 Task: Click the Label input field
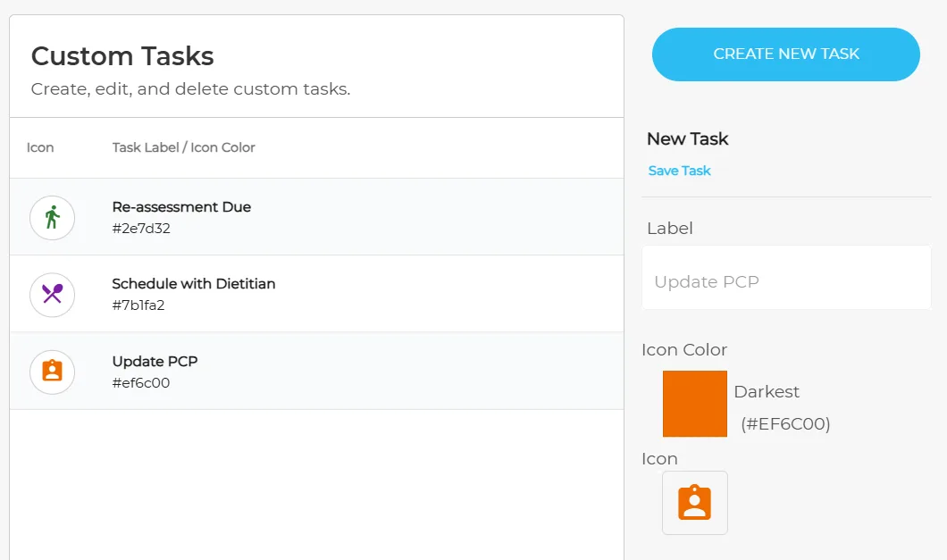786,277
